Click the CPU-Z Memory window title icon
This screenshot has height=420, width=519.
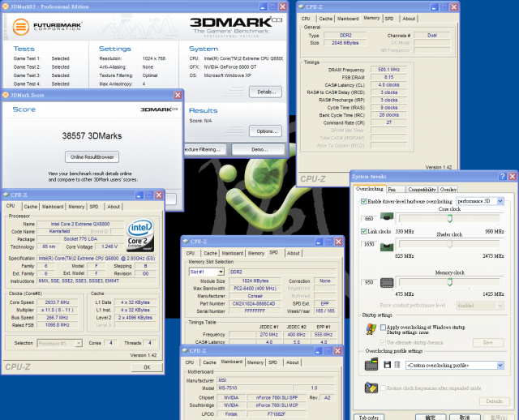click(301, 6)
